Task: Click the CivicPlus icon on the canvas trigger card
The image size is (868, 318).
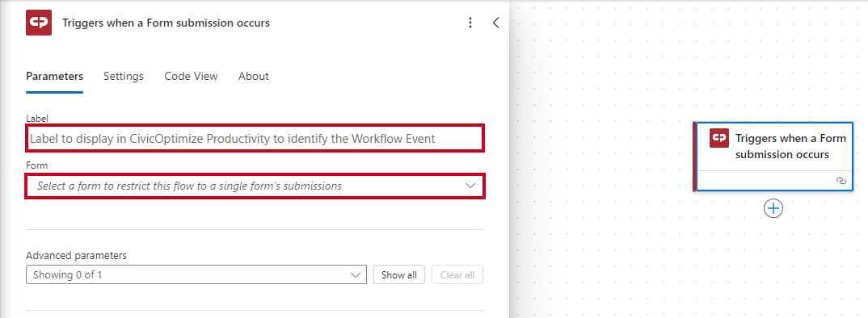Action: [719, 138]
